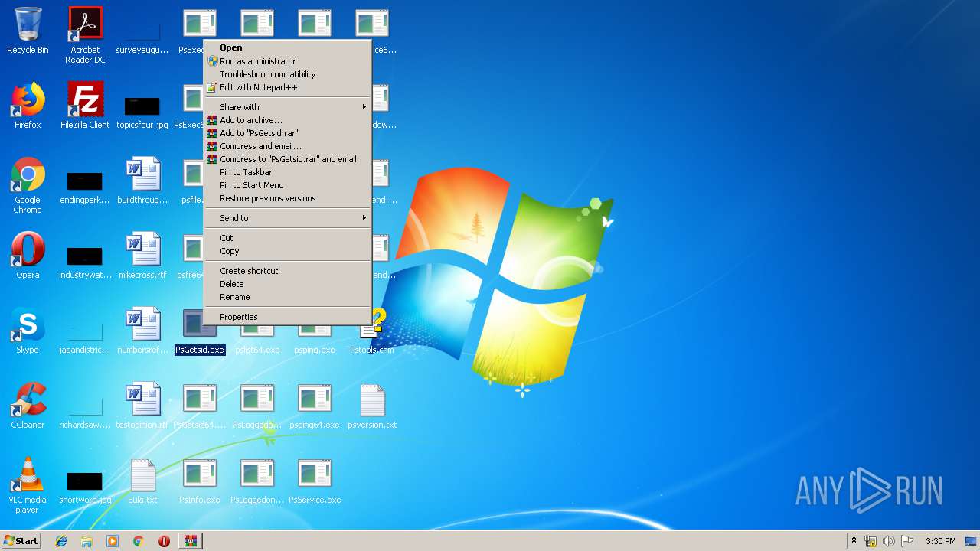Select the numbersref... Word document icon
The width and height of the screenshot is (980, 551).
click(x=142, y=331)
